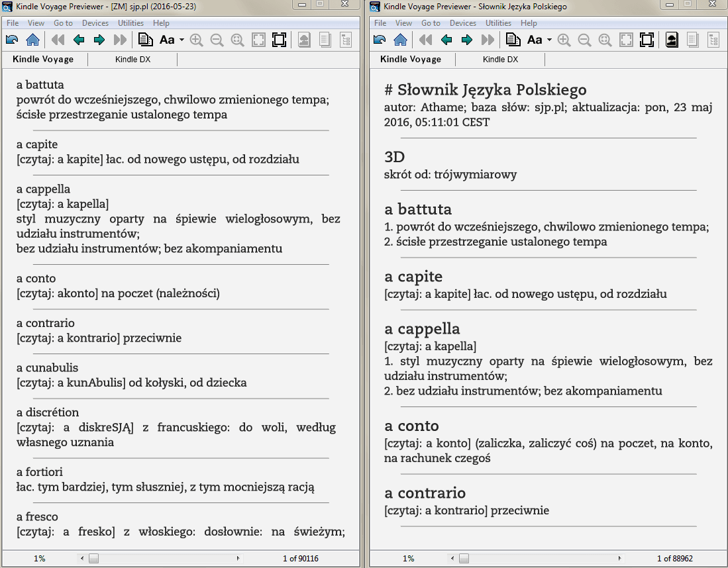Switch to Kindle DX tab in left window

132,60
